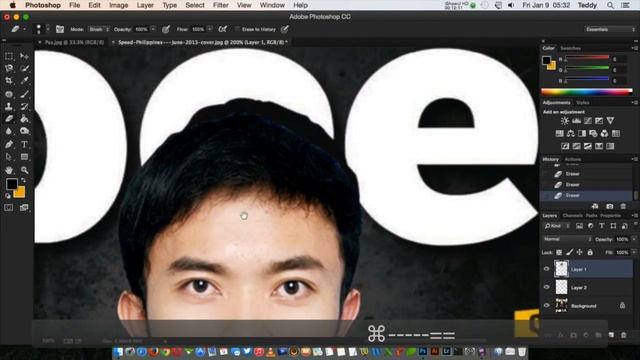Select the Clone Stamp tool

(9, 107)
